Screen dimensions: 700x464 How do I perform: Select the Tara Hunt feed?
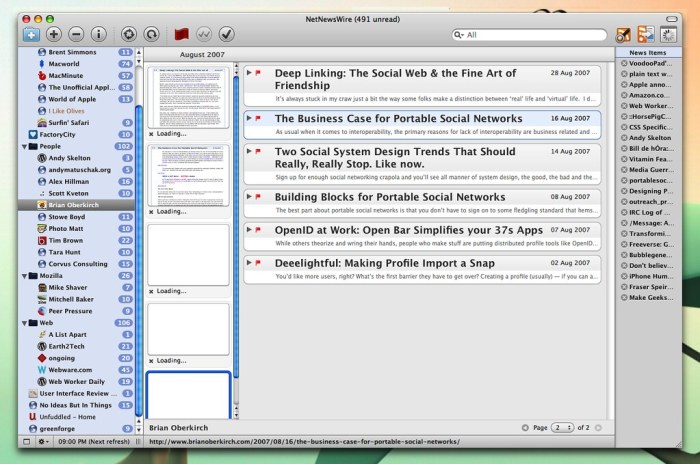click(76, 252)
